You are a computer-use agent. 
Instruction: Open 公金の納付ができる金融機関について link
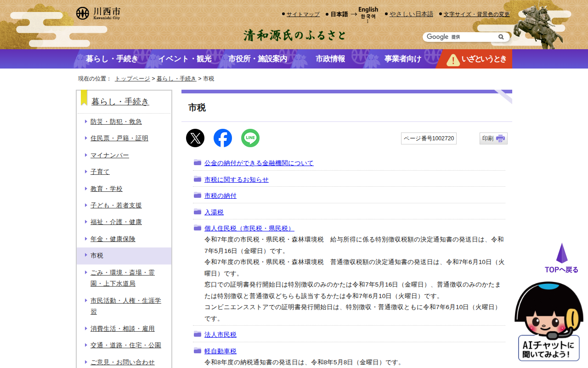point(259,163)
